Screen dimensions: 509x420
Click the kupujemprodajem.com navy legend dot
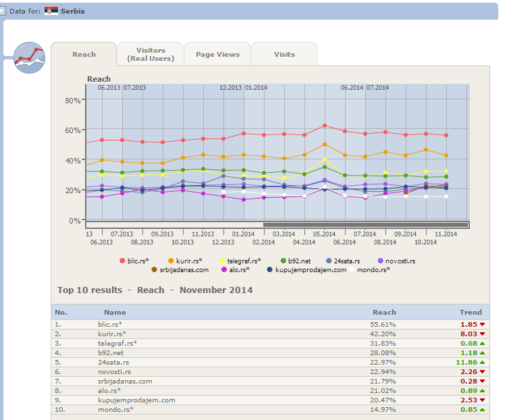269,269
